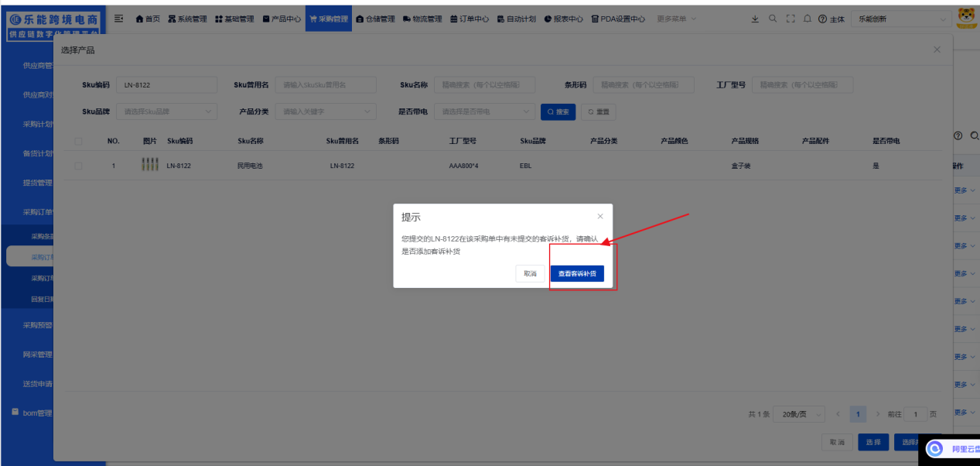Screen dimensions: 980x466
Task: Toggle the select-all checkbox in the table header
Action: pos(78,141)
